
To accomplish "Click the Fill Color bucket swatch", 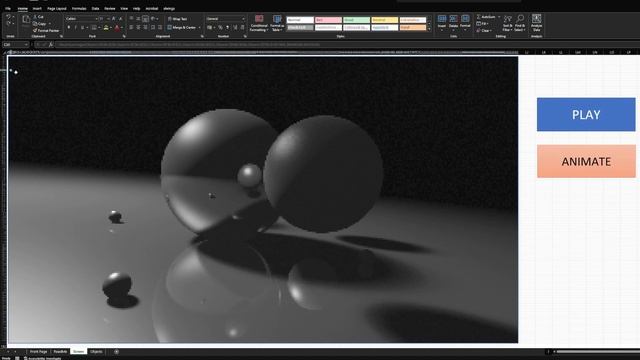I will [x=106, y=27].
